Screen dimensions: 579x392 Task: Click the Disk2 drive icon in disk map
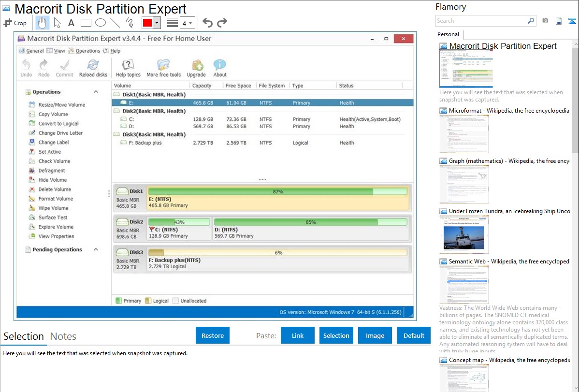[122, 222]
